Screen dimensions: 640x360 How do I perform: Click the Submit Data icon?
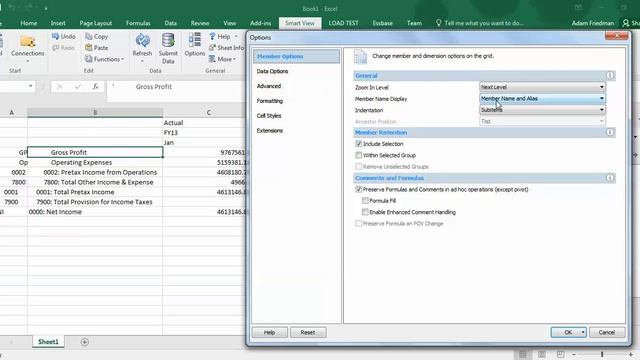pyautogui.click(x=168, y=41)
